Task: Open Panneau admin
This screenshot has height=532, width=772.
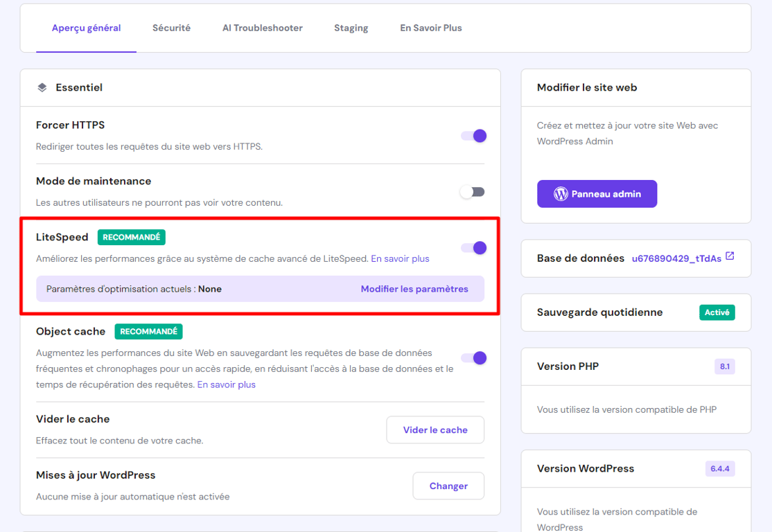Action: point(597,193)
